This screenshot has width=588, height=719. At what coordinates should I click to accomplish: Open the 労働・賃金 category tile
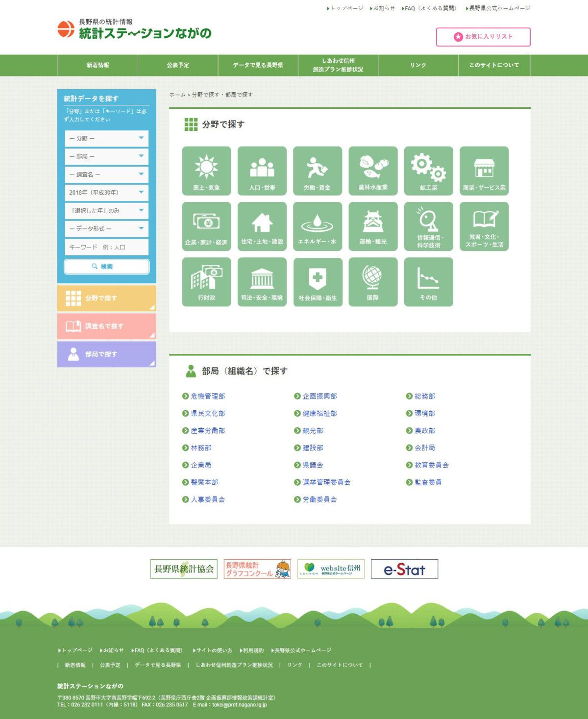point(317,171)
